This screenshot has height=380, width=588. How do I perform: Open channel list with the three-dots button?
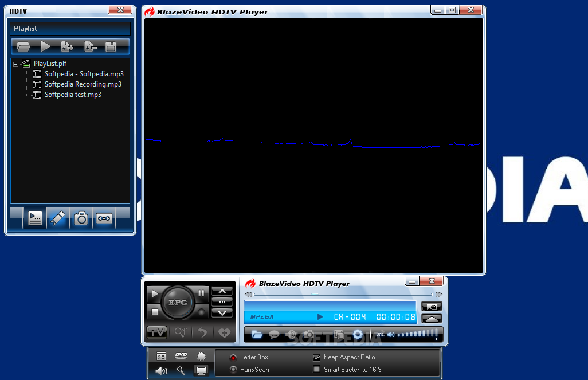tap(222, 302)
